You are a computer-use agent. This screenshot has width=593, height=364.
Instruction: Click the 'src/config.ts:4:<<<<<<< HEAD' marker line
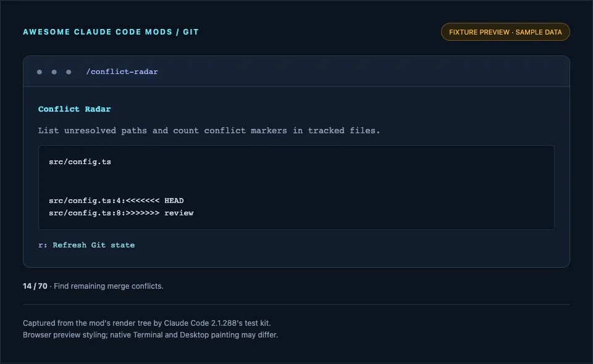pos(116,201)
